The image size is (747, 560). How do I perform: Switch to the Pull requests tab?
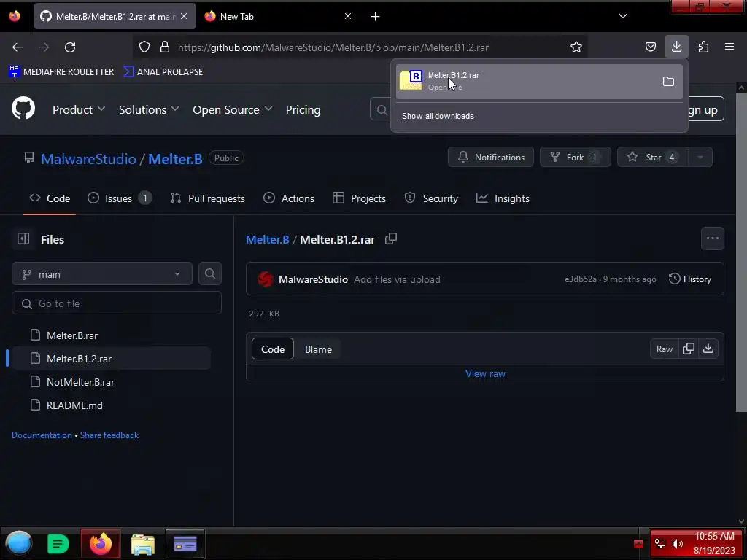pos(208,198)
